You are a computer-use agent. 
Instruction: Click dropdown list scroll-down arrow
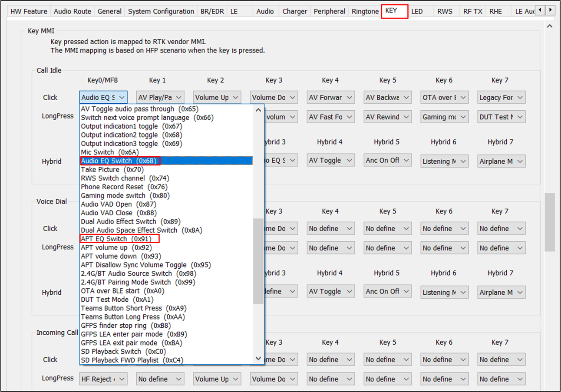(258, 359)
